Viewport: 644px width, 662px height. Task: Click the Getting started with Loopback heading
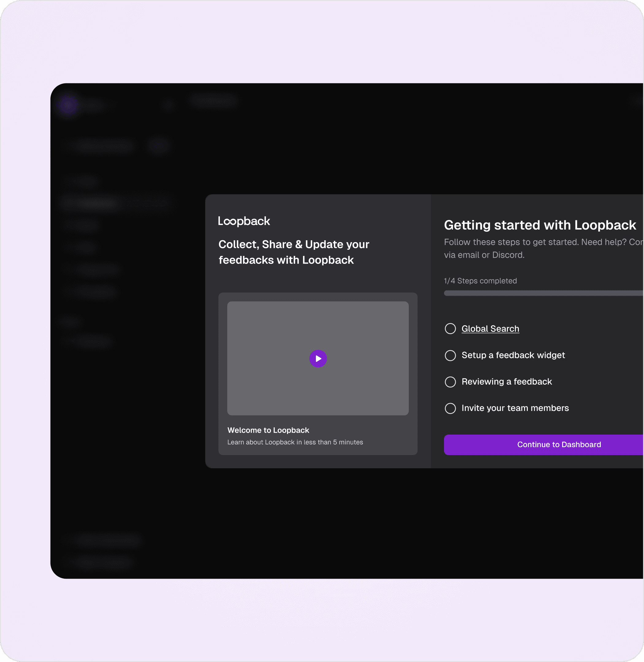point(540,225)
